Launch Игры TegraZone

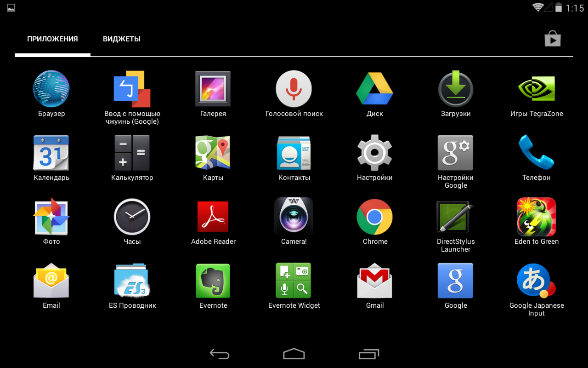coord(537,89)
